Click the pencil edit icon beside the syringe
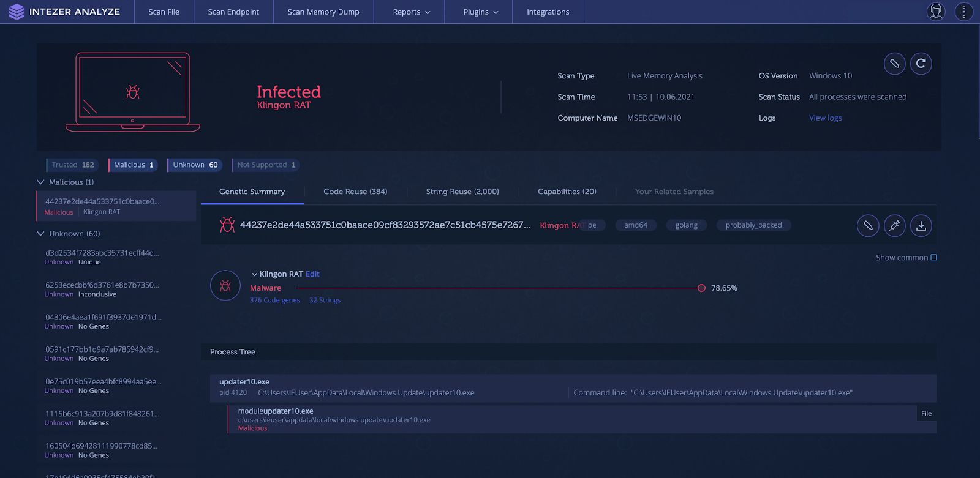980x478 pixels. pyautogui.click(x=868, y=226)
